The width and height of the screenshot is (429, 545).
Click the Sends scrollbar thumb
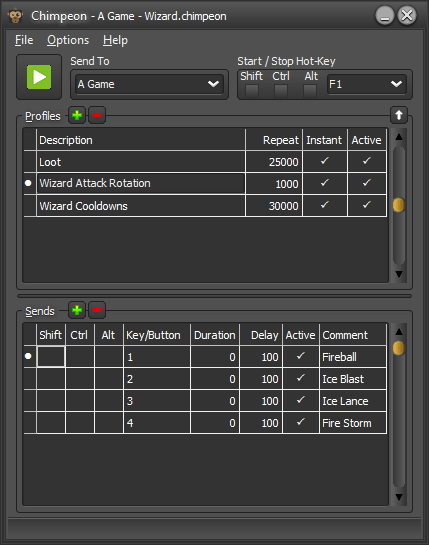[x=399, y=348]
